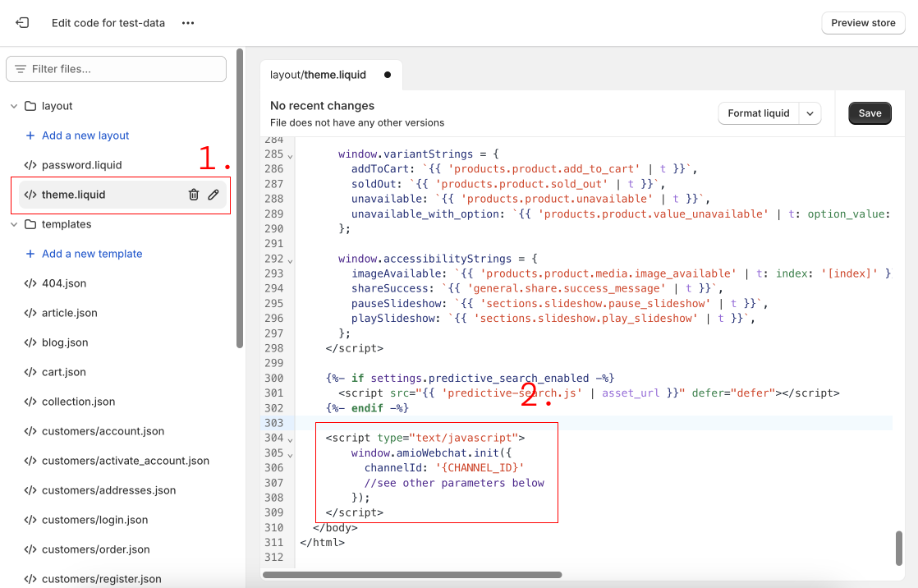The height and width of the screenshot is (588, 918).
Task: Click the plus icon for new template
Action: pos(30,254)
